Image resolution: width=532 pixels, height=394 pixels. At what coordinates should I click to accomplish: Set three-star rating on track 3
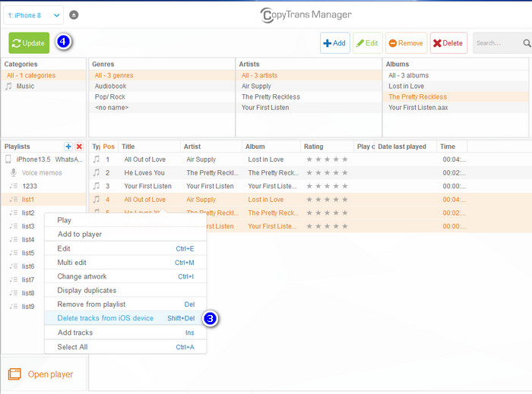327,186
